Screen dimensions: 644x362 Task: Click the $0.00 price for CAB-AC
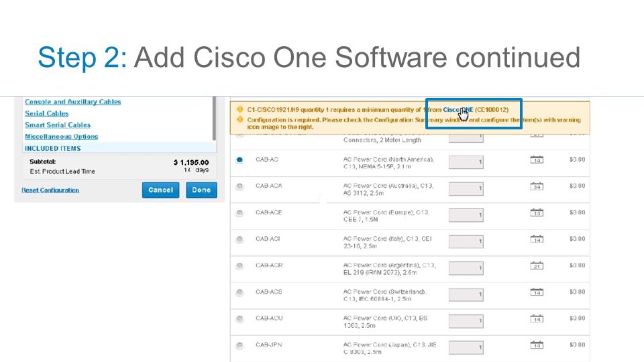[x=577, y=160]
